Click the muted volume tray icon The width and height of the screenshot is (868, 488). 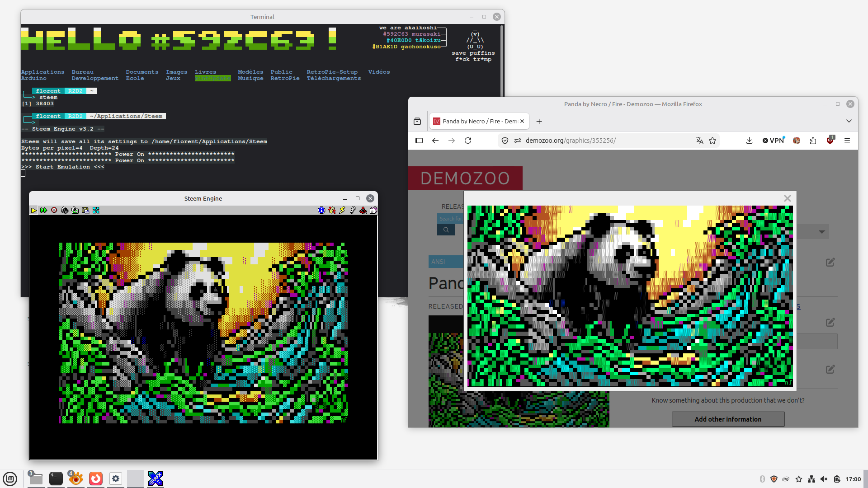click(x=824, y=479)
